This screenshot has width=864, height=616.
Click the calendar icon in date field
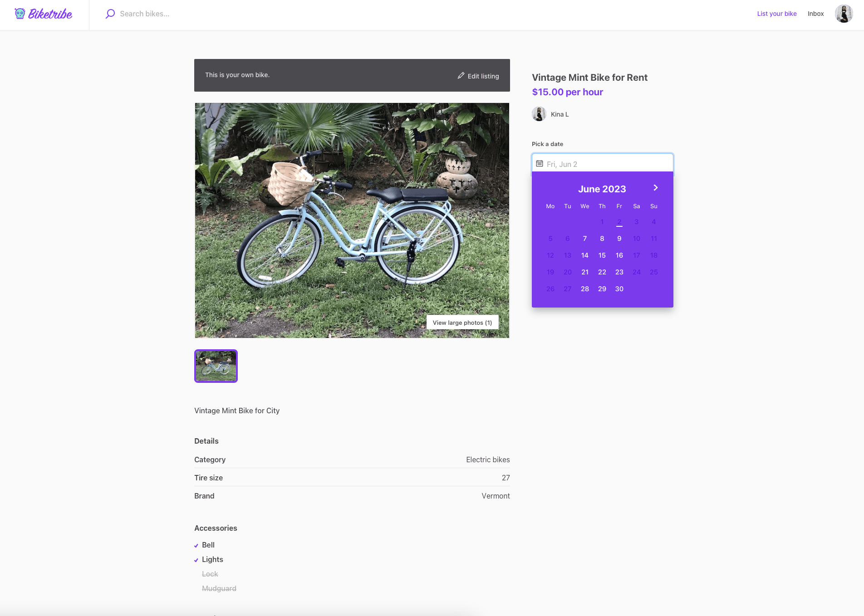point(540,164)
